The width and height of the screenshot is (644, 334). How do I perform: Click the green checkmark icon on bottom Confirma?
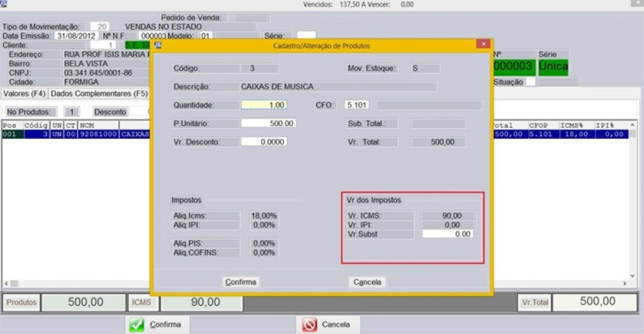(137, 325)
